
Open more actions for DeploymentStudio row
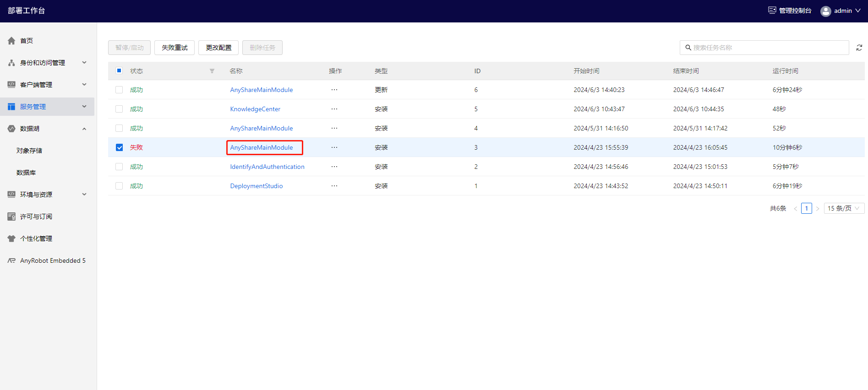point(334,186)
